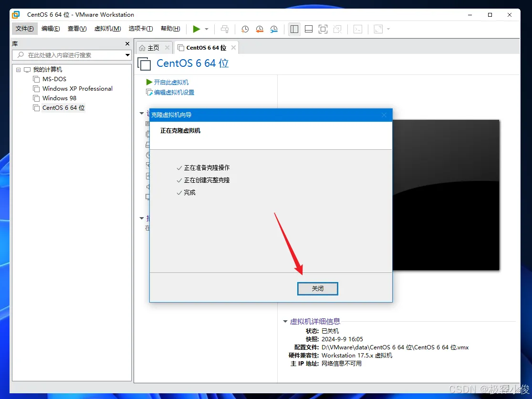
Task: Collapse the devices section triangle
Action: (x=142, y=113)
